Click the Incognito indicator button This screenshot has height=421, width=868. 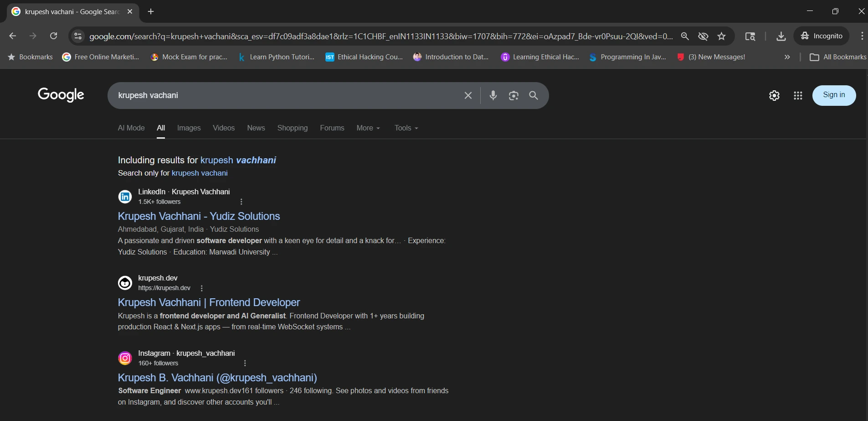pyautogui.click(x=822, y=36)
